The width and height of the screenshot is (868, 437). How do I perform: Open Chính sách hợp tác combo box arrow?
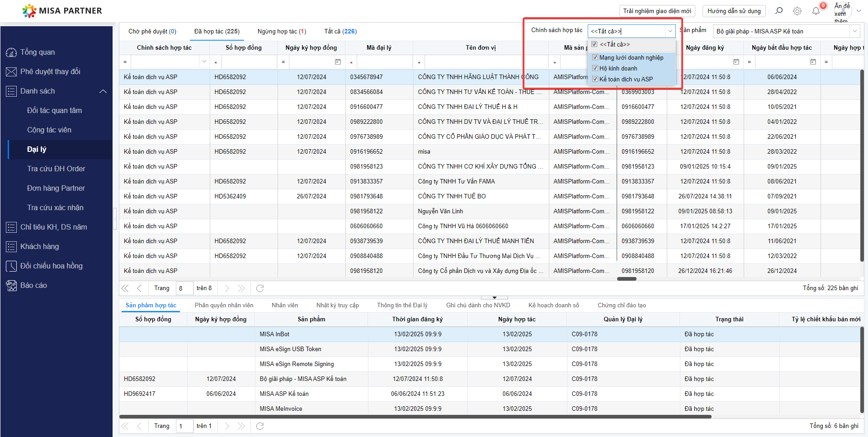(670, 31)
